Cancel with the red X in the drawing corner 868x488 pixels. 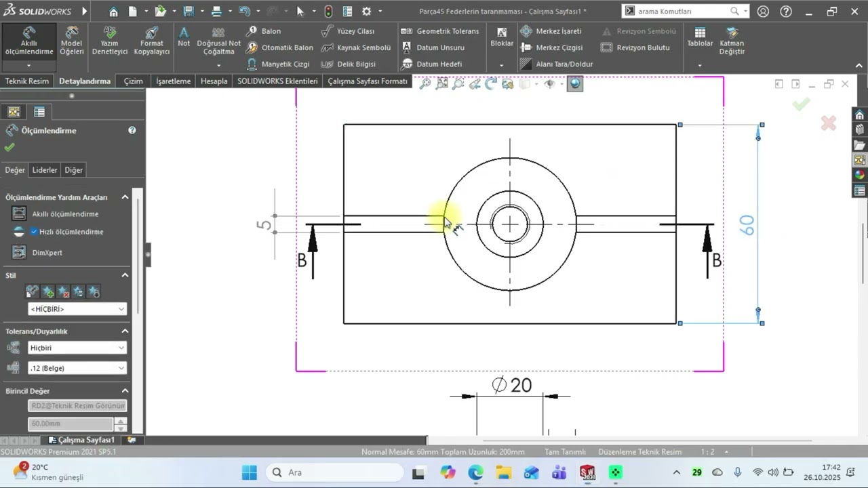click(828, 123)
